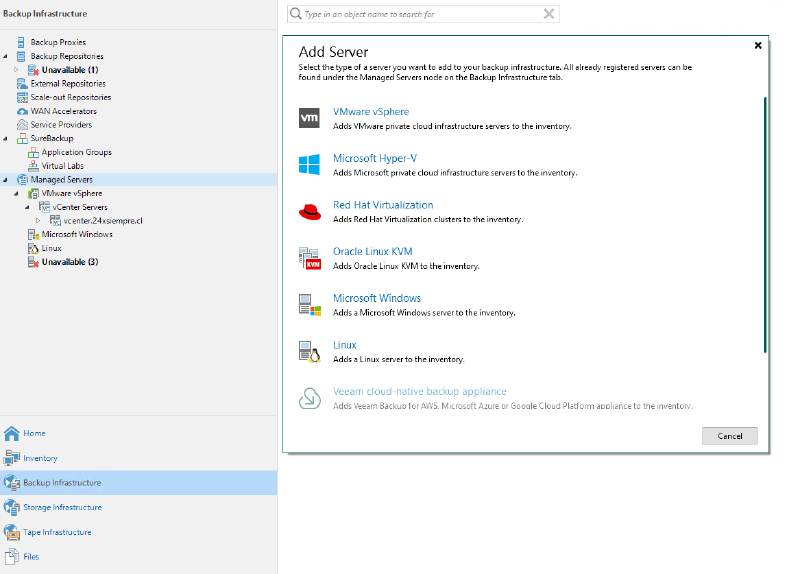Choose Red Hat Virtualization server type

[x=383, y=205]
